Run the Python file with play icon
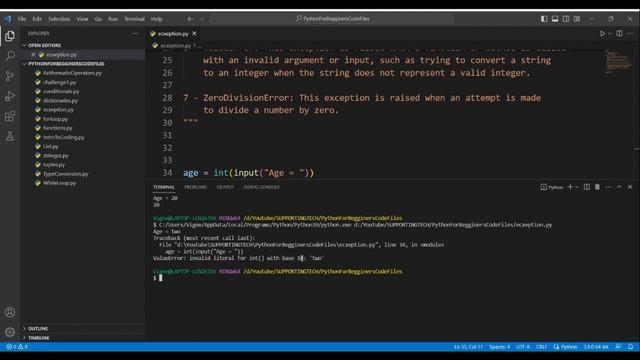 602,33
